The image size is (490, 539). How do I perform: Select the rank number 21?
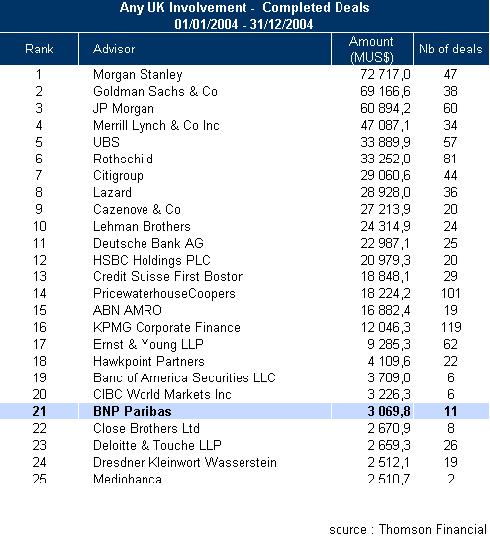coord(39,411)
